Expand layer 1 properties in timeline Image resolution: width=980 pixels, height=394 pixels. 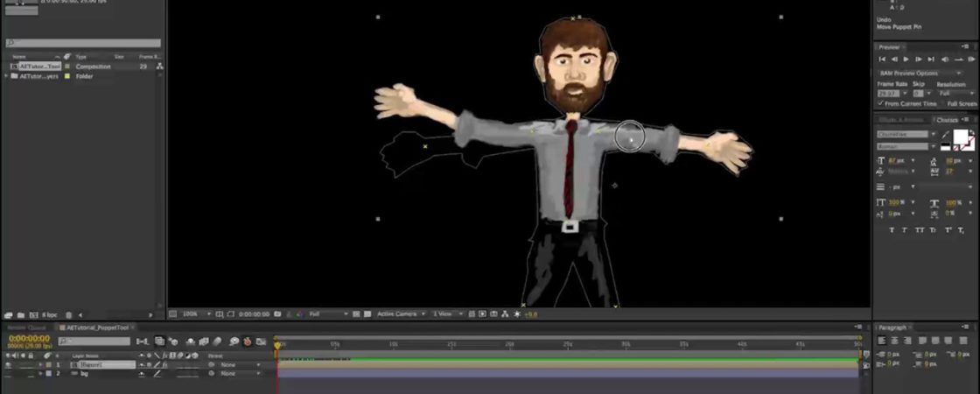point(40,364)
